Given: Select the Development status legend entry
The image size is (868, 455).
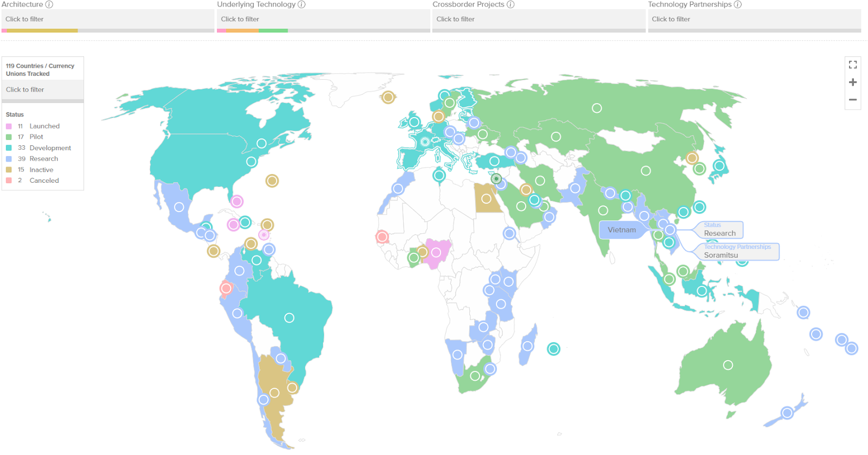Looking at the screenshot, I should (x=50, y=148).
